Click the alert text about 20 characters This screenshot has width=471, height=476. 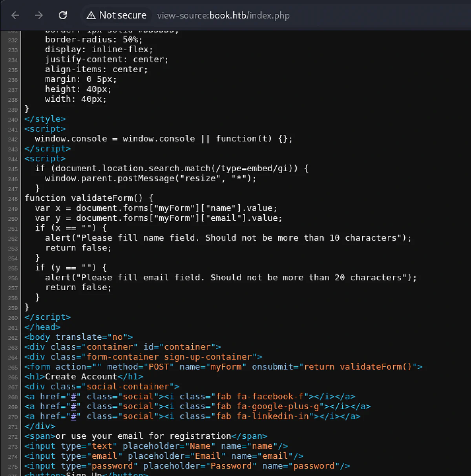(231, 277)
